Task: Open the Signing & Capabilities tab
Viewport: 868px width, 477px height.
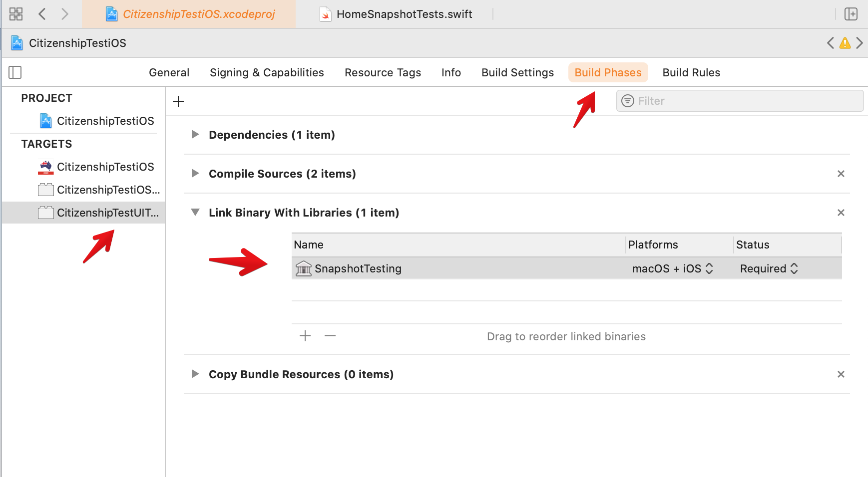Action: tap(267, 72)
